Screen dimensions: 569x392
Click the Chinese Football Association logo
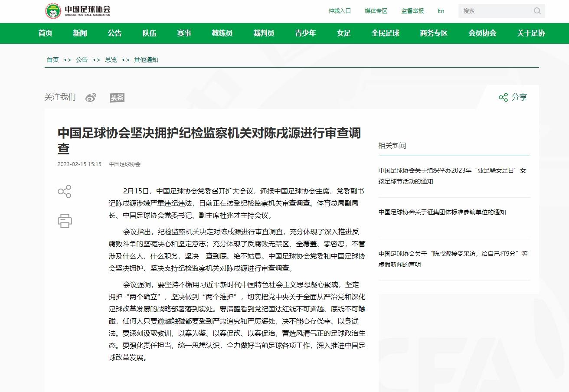(78, 11)
